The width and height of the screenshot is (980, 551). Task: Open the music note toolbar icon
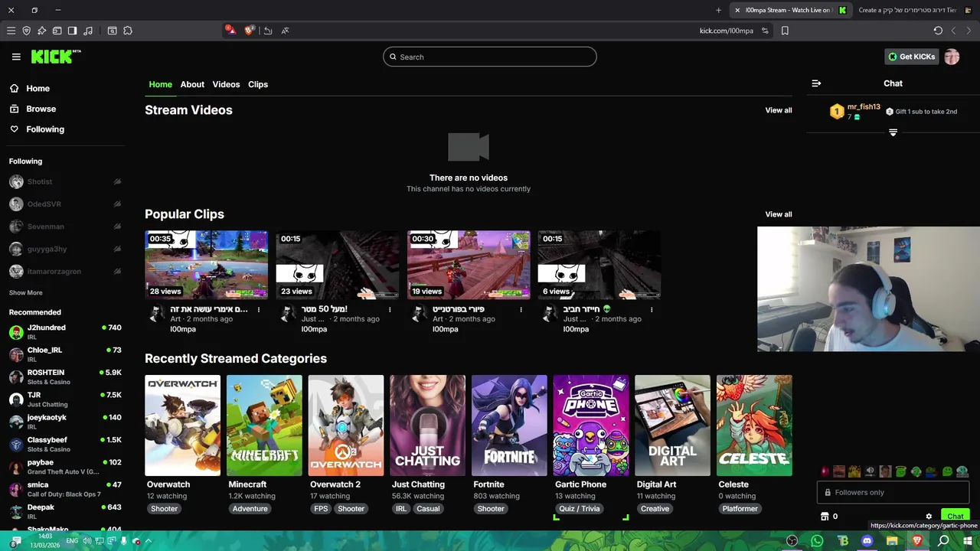88,31
